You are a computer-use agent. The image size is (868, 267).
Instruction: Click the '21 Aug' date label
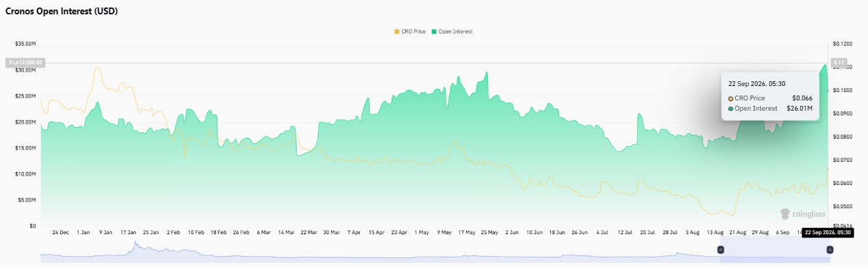(x=737, y=232)
